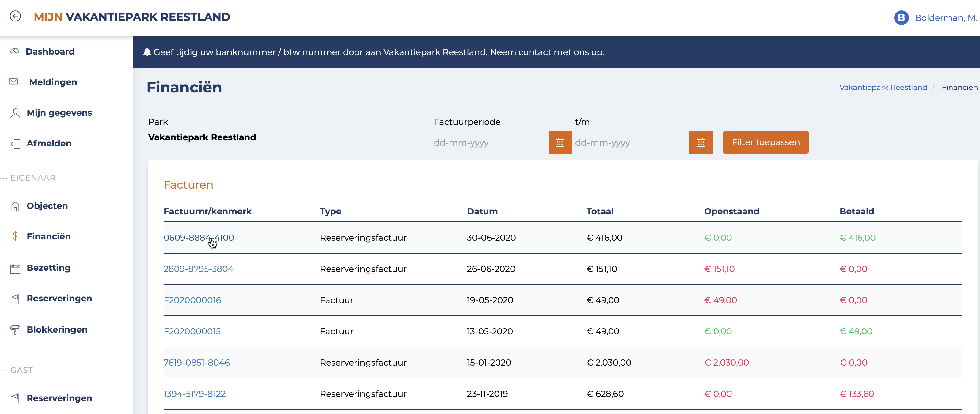
Task: Open invoice F2020000016
Action: pos(192,300)
